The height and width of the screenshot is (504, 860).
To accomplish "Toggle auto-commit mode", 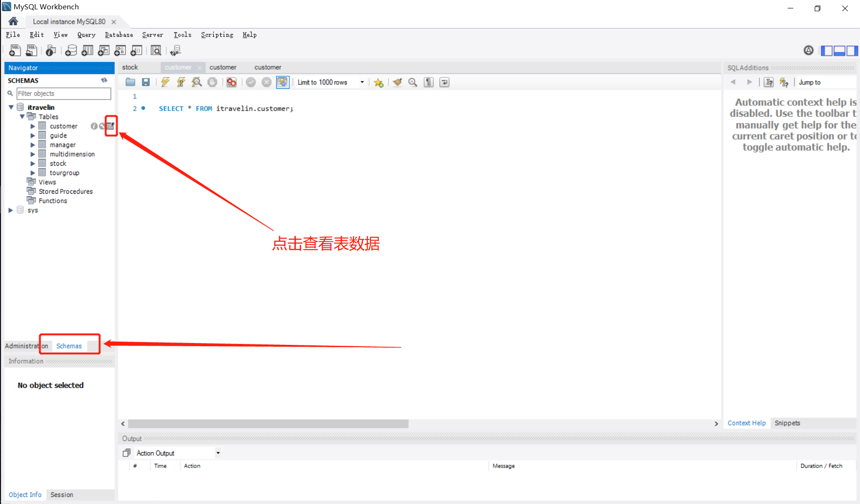I will coord(283,82).
